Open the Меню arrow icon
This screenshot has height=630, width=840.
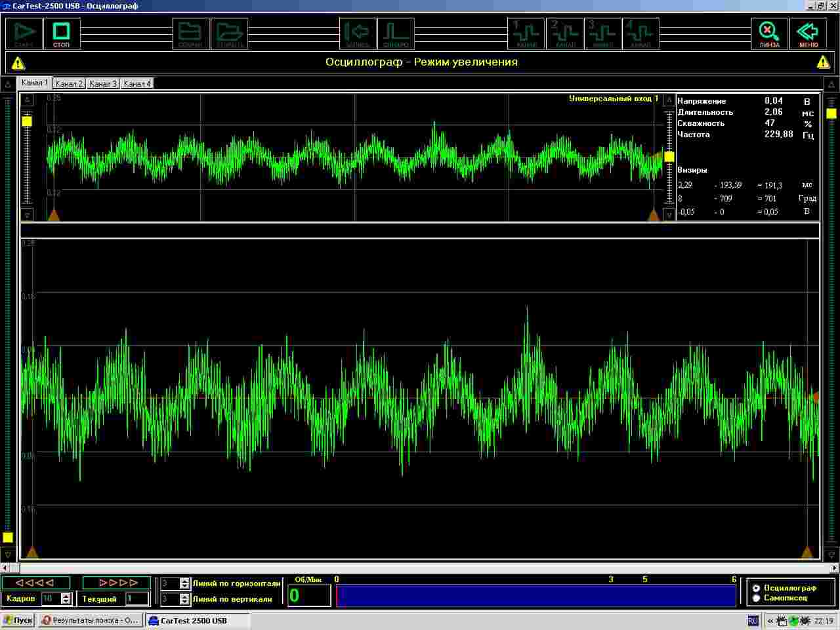pos(808,33)
